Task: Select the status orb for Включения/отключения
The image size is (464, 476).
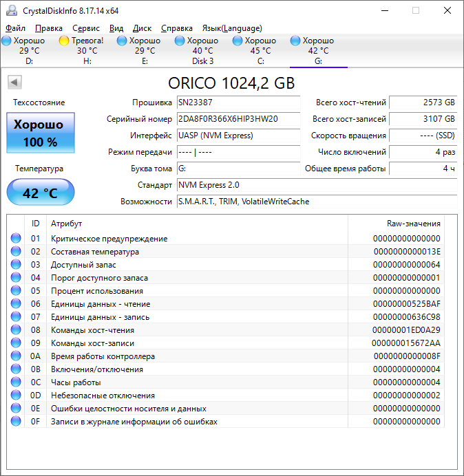Action: (x=16, y=369)
